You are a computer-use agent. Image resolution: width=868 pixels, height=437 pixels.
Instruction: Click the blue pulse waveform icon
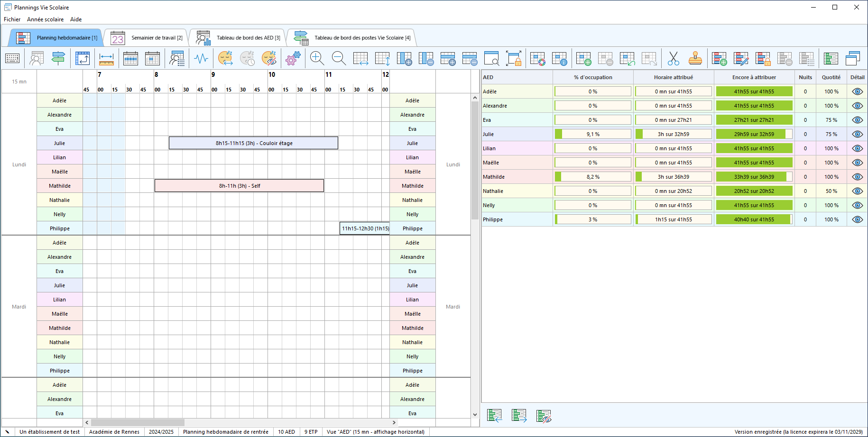(x=201, y=58)
